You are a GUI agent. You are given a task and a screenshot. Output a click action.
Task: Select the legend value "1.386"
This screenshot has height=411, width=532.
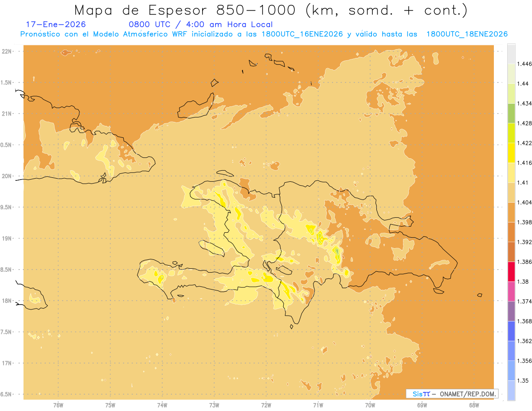pyautogui.click(x=524, y=262)
